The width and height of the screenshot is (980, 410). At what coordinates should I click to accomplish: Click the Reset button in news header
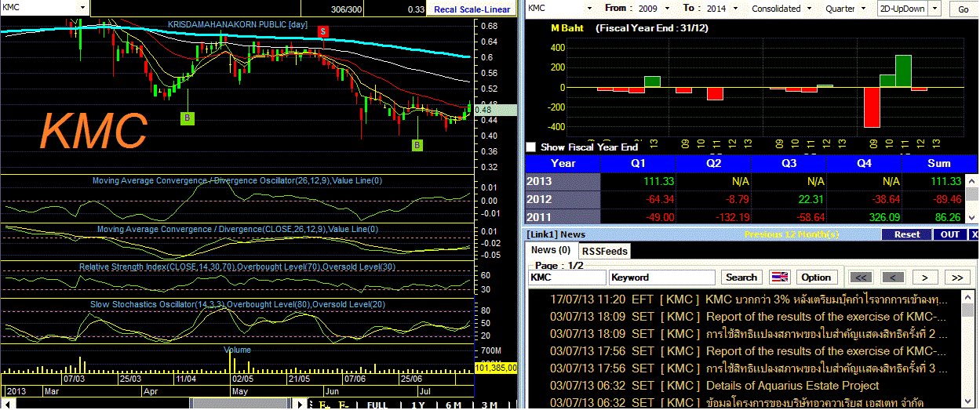click(907, 234)
